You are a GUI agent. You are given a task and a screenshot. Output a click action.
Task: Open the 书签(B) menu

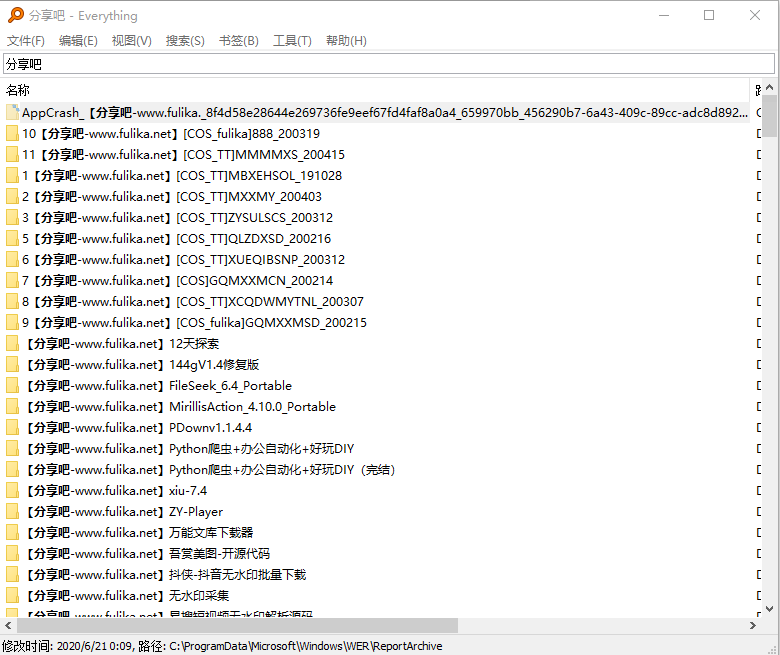239,41
